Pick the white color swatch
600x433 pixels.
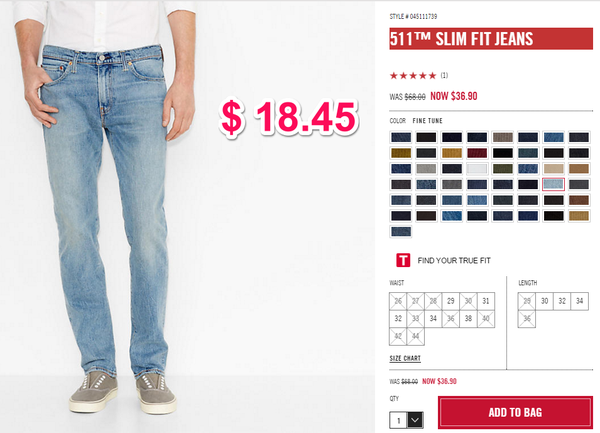pyautogui.click(x=477, y=169)
